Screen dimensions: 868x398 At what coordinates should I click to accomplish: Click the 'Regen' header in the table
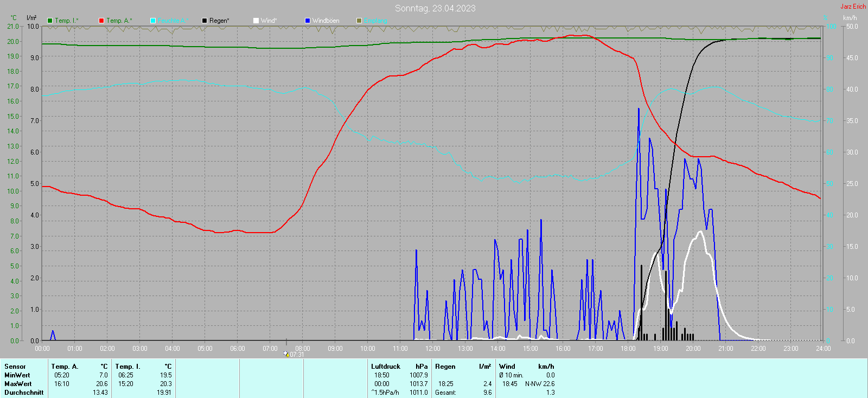point(445,367)
